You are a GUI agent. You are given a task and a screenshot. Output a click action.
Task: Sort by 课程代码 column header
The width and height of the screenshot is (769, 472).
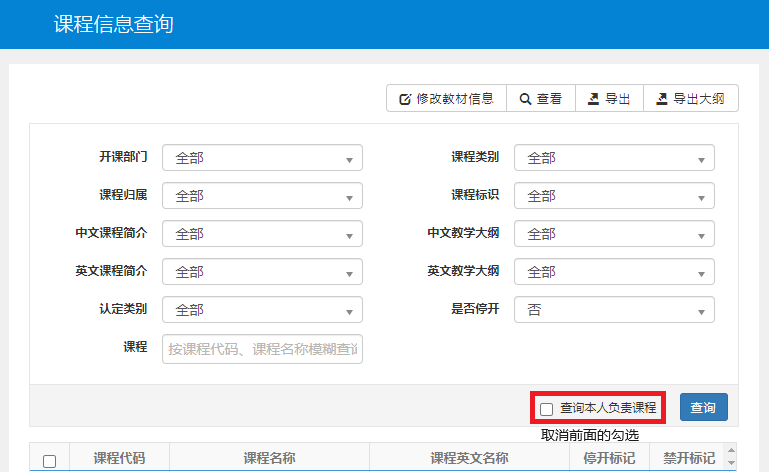[x=119, y=458]
